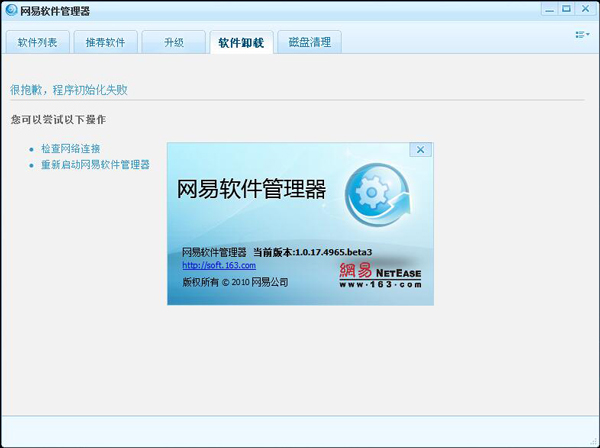
Task: Click the 很抱歉，程序初始化失败 heading
Action: click(x=69, y=90)
